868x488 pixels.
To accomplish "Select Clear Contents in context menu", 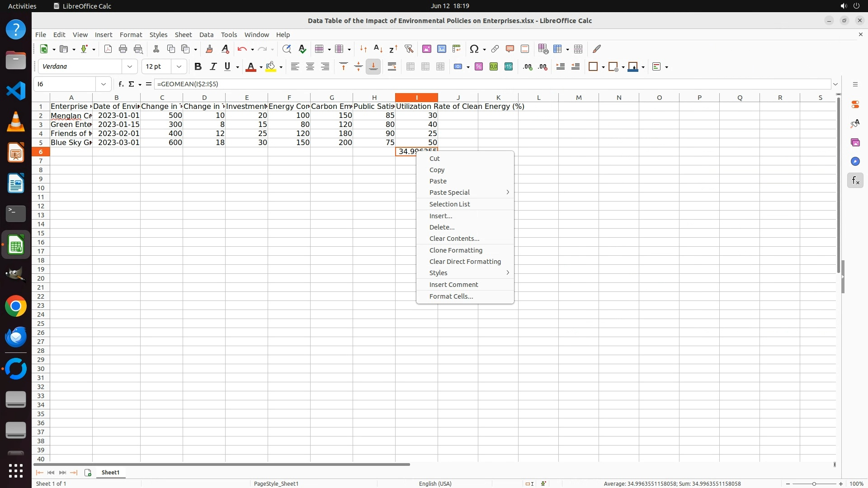I will pos(454,239).
